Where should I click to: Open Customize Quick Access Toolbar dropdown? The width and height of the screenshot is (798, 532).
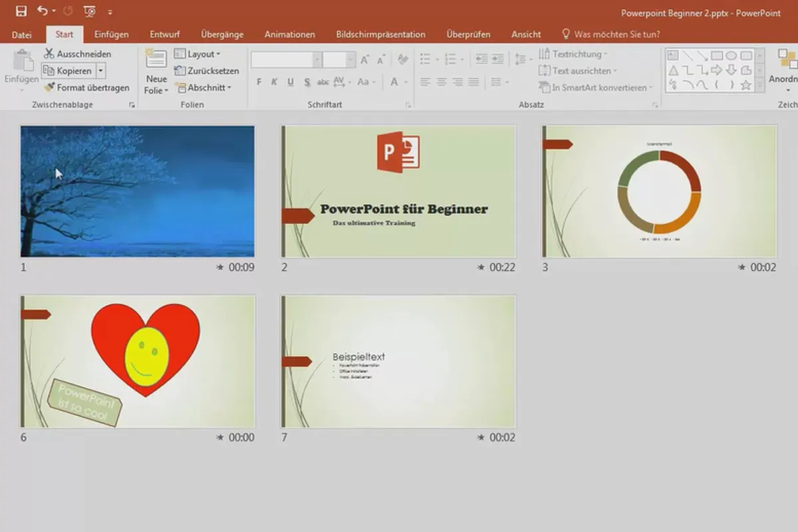pyautogui.click(x=110, y=11)
